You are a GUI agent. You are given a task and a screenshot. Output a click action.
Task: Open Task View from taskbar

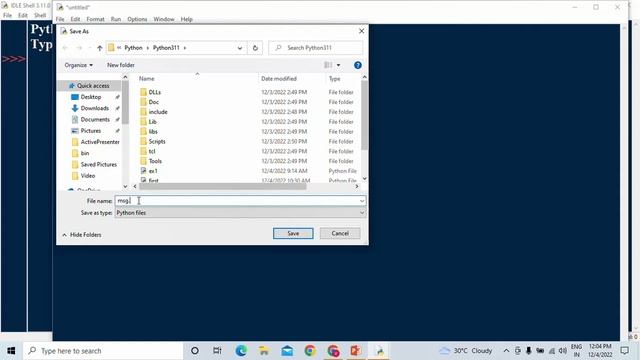(x=217, y=351)
